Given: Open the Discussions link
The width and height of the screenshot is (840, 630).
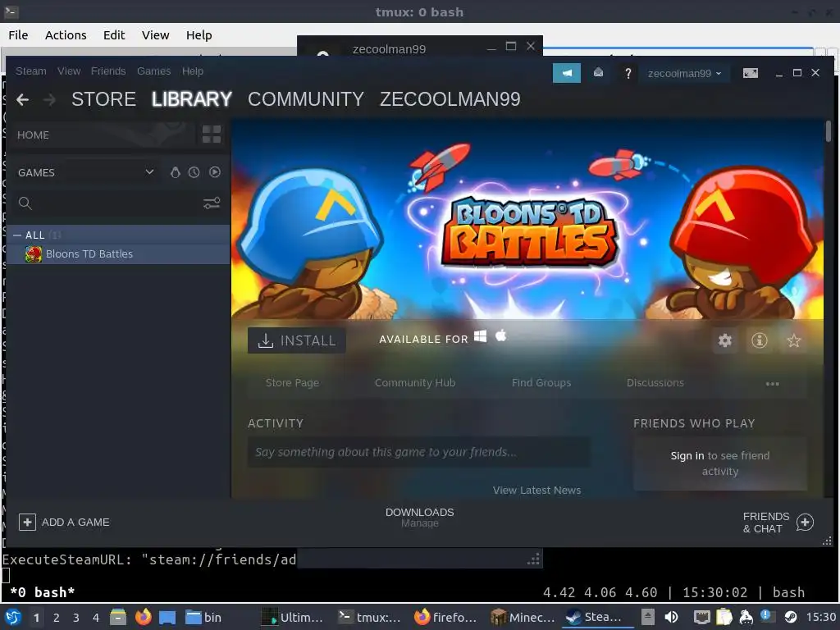Looking at the screenshot, I should coord(655,383).
